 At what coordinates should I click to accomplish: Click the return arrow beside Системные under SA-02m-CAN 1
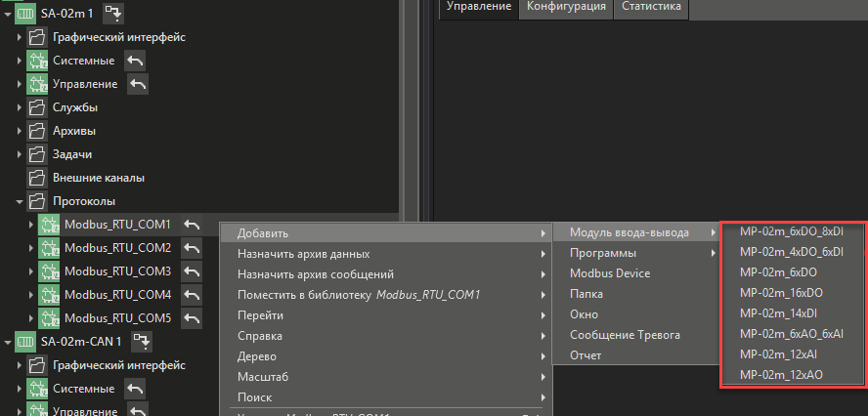tap(135, 389)
